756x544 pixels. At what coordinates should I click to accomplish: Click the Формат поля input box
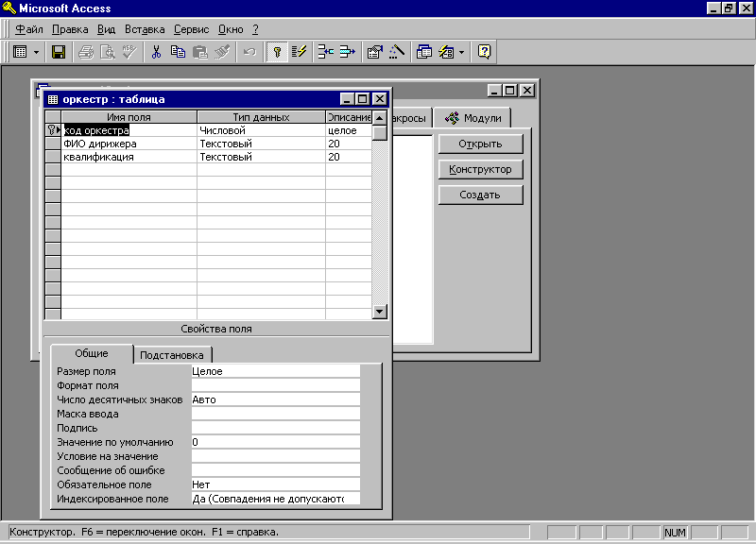coord(276,385)
